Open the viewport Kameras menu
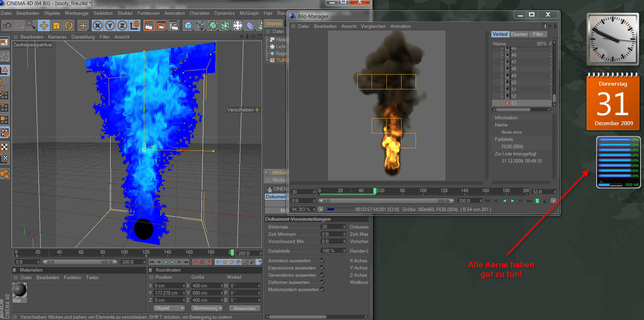 pos(57,37)
